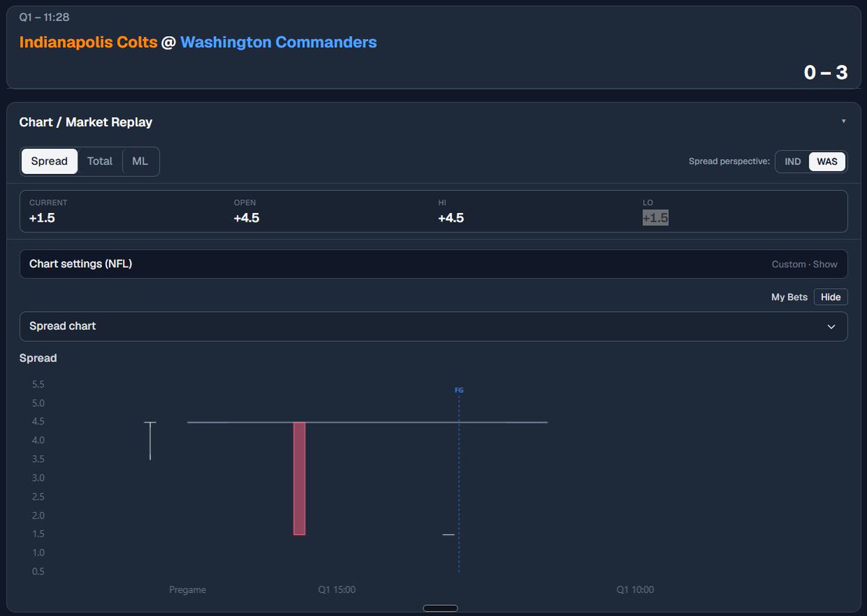This screenshot has width=867, height=616.
Task: Click the highlighted LO value +1.5
Action: click(x=655, y=217)
